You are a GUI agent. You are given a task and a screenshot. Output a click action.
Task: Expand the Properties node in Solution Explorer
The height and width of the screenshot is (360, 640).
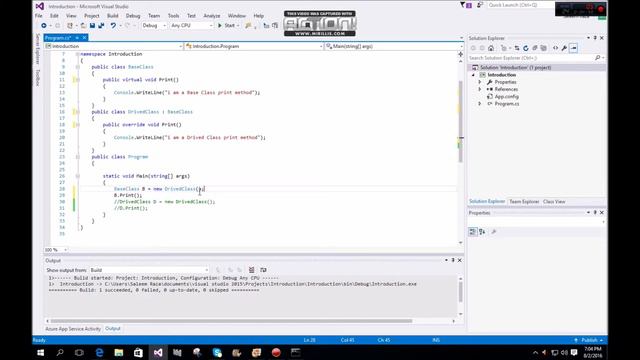point(480,82)
